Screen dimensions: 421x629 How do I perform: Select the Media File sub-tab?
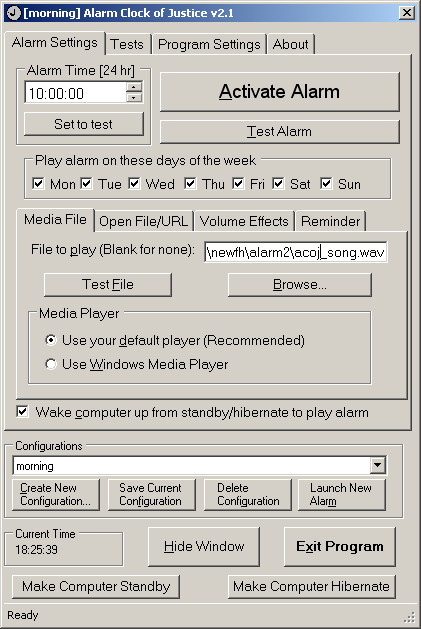pyautogui.click(x=55, y=220)
